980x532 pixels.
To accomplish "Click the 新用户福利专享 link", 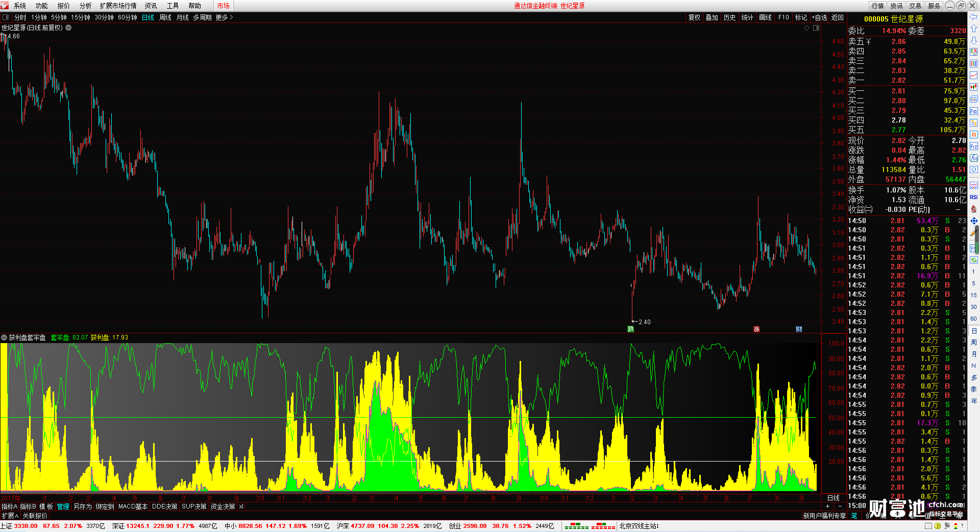I will click(x=824, y=516).
